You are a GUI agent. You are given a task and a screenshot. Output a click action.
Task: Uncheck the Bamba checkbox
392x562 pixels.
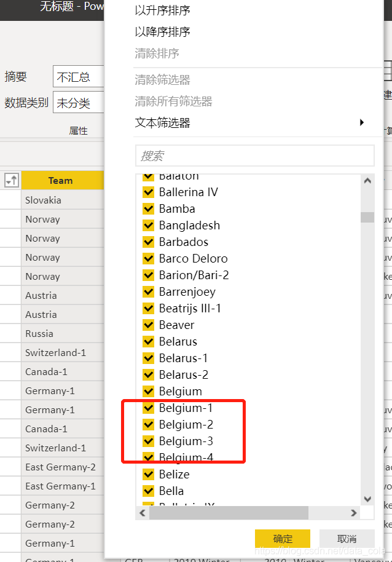pos(148,208)
